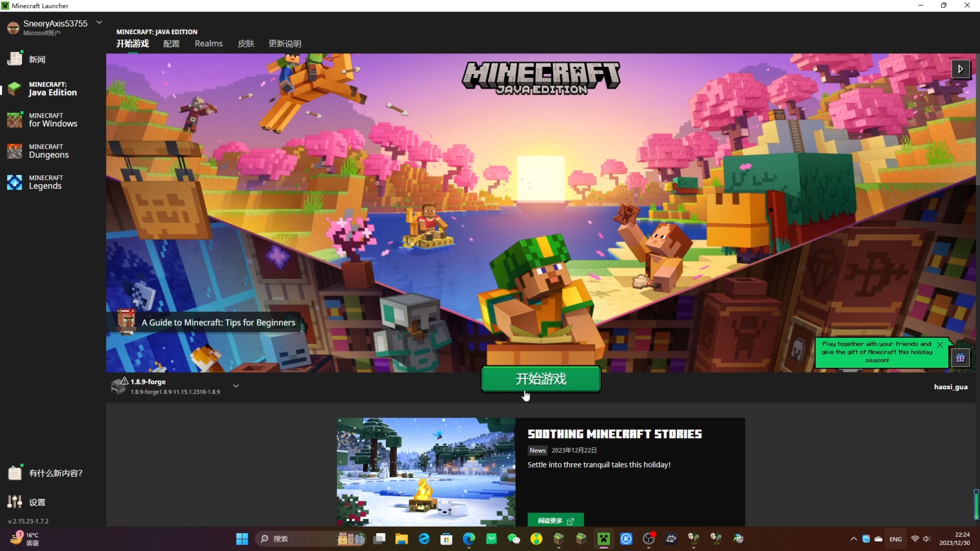The width and height of the screenshot is (980, 551).
Task: Click the gift icon button
Action: coord(960,357)
